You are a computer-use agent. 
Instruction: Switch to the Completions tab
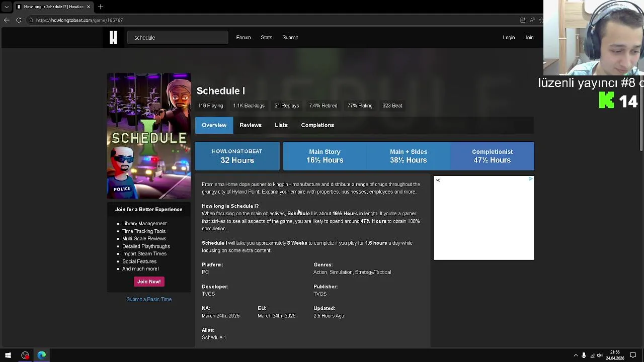[x=317, y=125]
